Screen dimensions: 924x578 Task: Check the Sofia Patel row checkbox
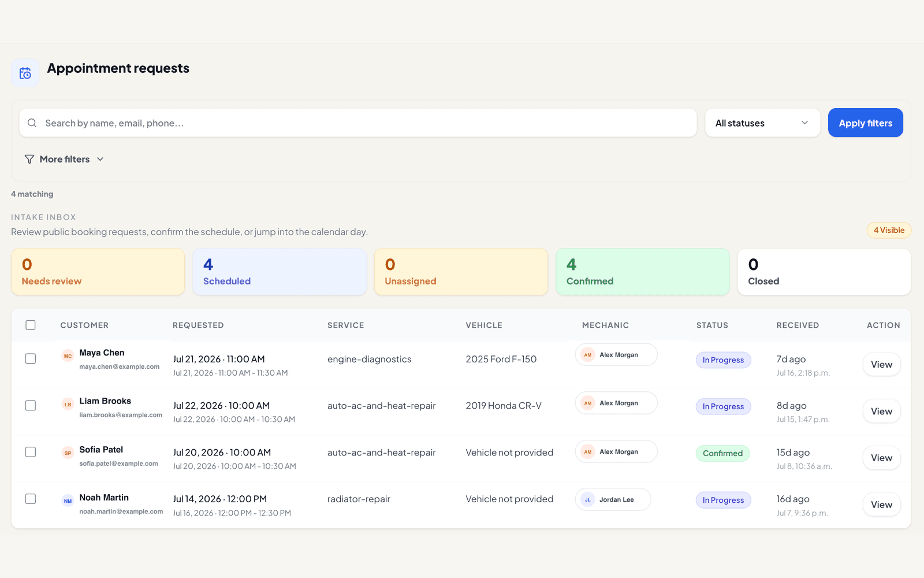pyautogui.click(x=31, y=452)
